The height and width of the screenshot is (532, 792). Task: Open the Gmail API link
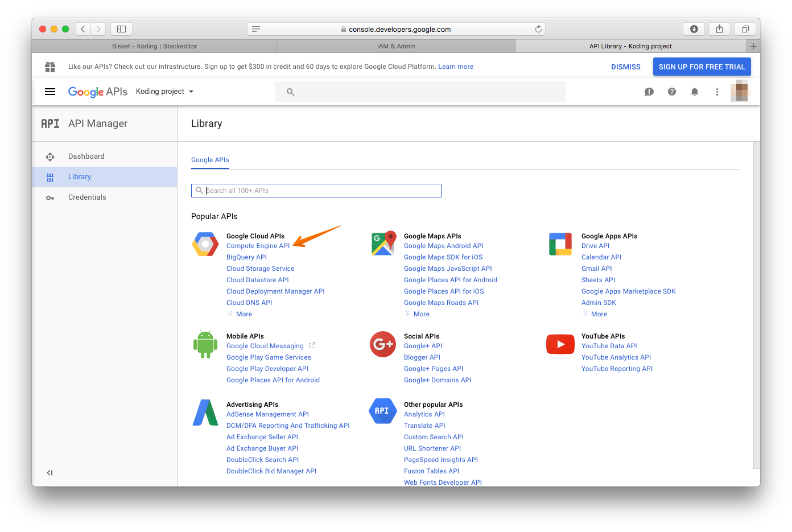[596, 269]
